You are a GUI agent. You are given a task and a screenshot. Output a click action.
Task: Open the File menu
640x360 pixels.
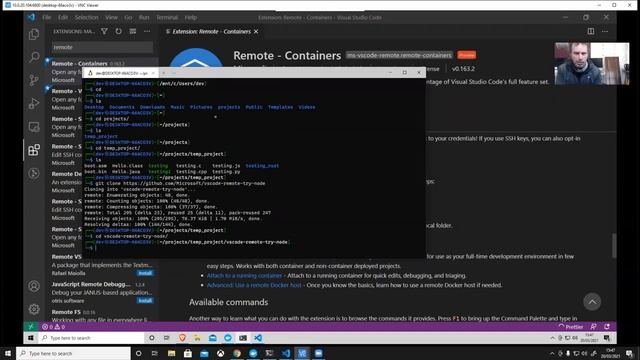pos(47,18)
